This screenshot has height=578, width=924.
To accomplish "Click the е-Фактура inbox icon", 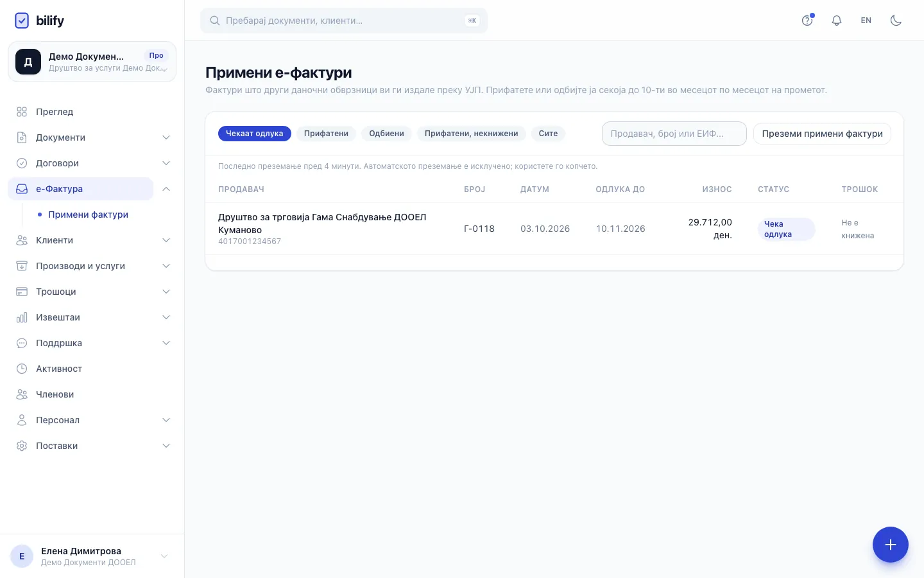I will click(x=22, y=189).
